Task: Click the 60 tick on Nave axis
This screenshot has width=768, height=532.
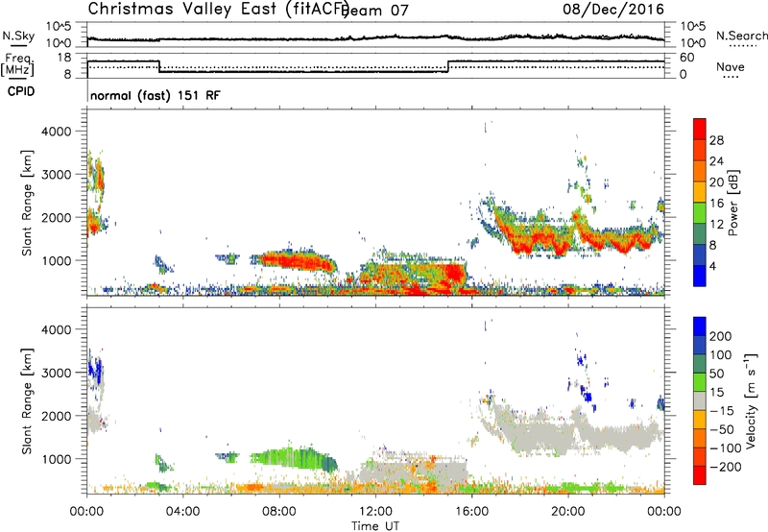Action: [687, 58]
